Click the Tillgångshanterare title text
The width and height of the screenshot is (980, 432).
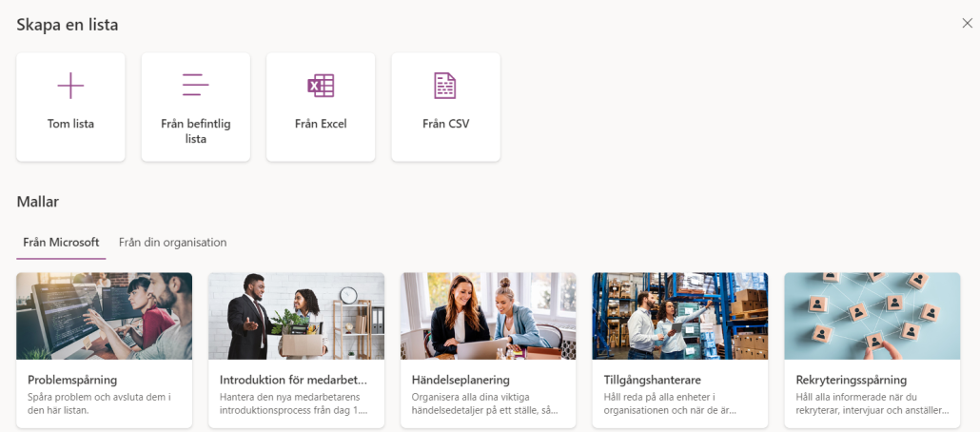(653, 380)
